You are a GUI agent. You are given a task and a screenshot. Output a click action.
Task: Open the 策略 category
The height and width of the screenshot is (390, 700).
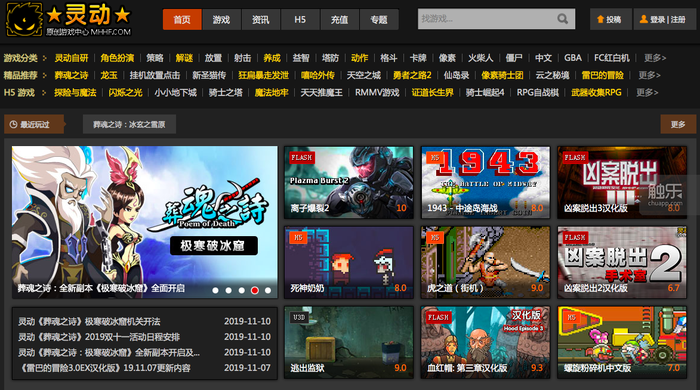coord(155,58)
